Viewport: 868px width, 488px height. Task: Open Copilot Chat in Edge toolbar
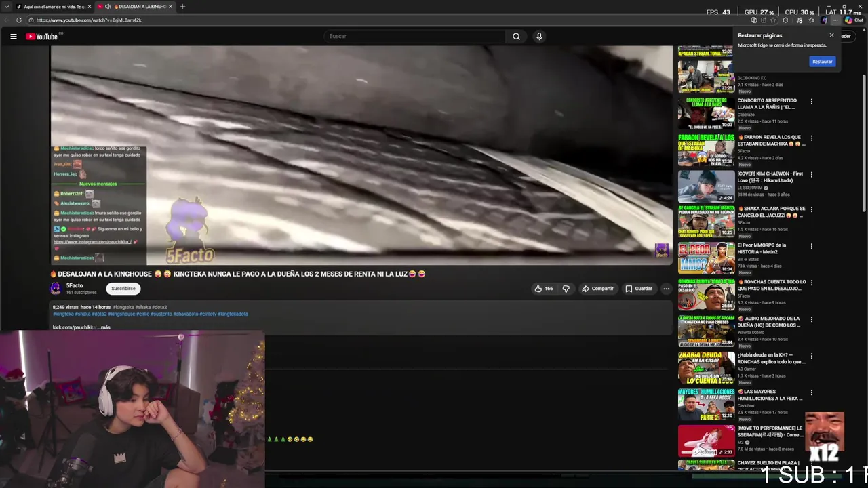853,20
